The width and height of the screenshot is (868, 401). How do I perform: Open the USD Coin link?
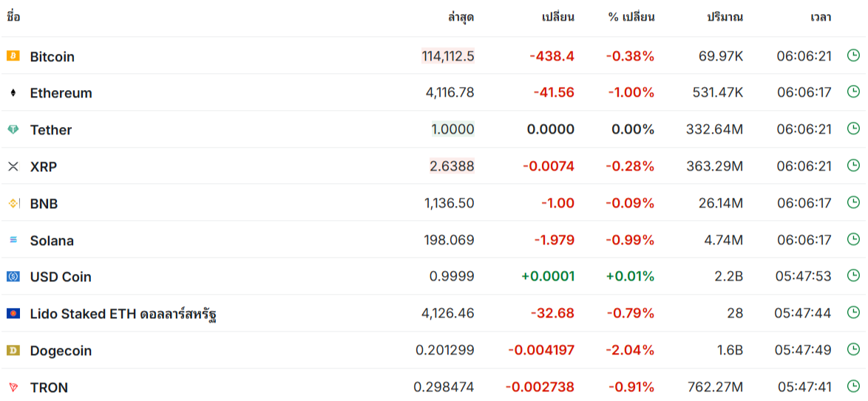[61, 277]
